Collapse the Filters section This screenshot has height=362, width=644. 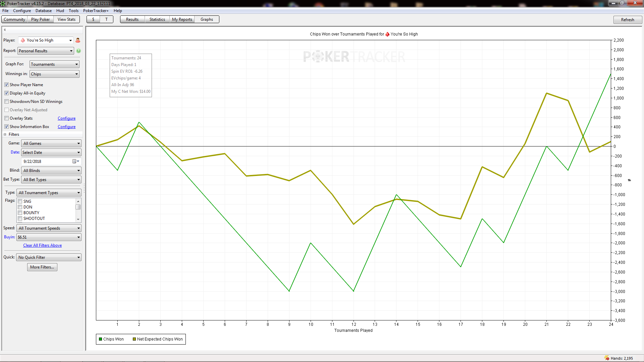tap(5, 134)
